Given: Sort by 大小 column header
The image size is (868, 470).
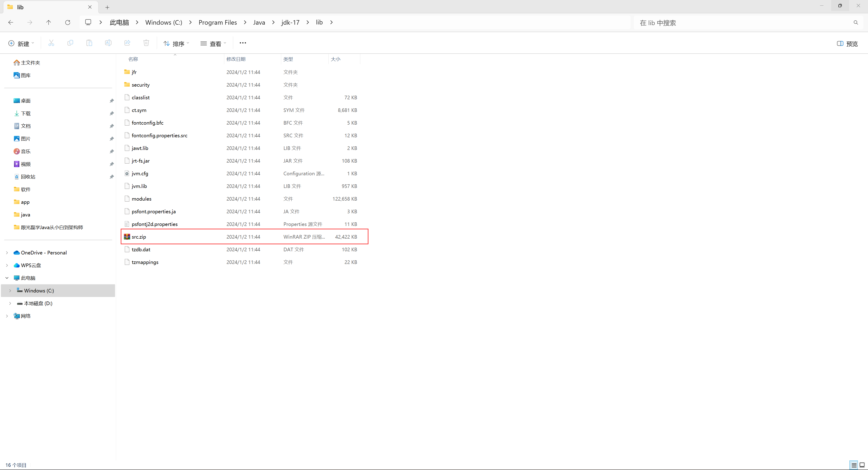Looking at the screenshot, I should [x=336, y=59].
